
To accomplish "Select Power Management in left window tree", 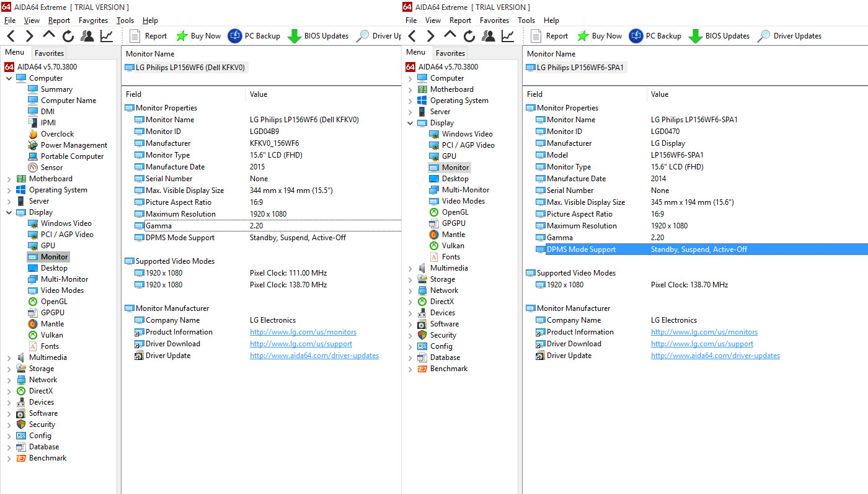I will pyautogui.click(x=74, y=145).
